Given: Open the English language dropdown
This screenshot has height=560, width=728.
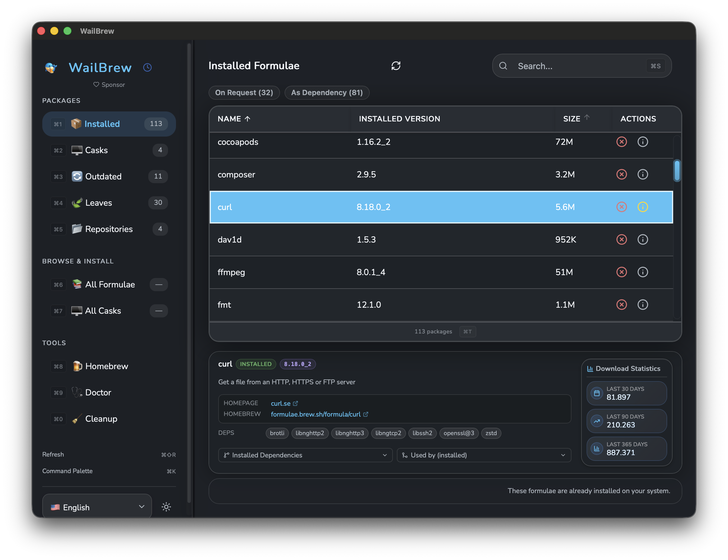Looking at the screenshot, I should tap(97, 507).
